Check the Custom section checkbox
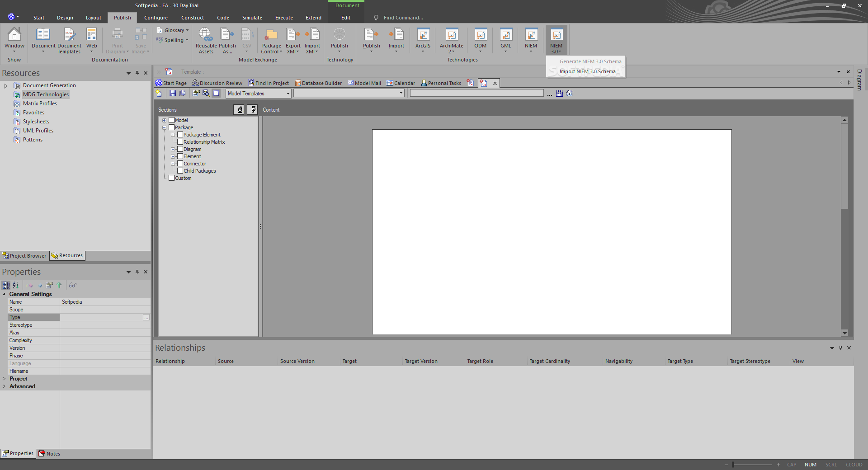The image size is (868, 470). [x=172, y=178]
